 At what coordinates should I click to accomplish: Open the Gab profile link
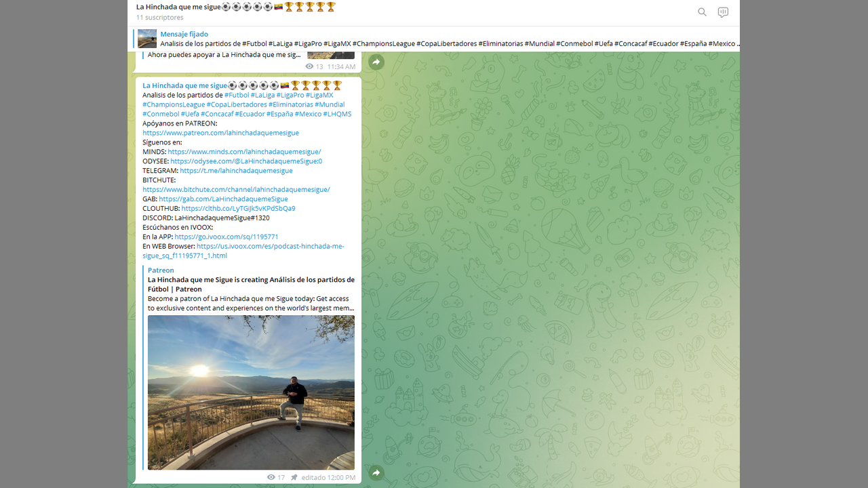point(223,199)
